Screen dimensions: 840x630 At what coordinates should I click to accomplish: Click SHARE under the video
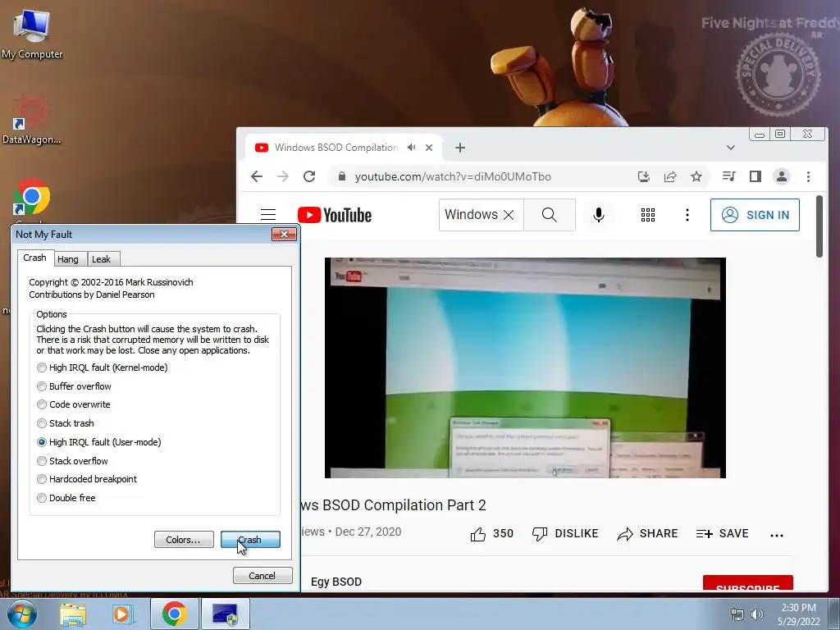pos(647,533)
